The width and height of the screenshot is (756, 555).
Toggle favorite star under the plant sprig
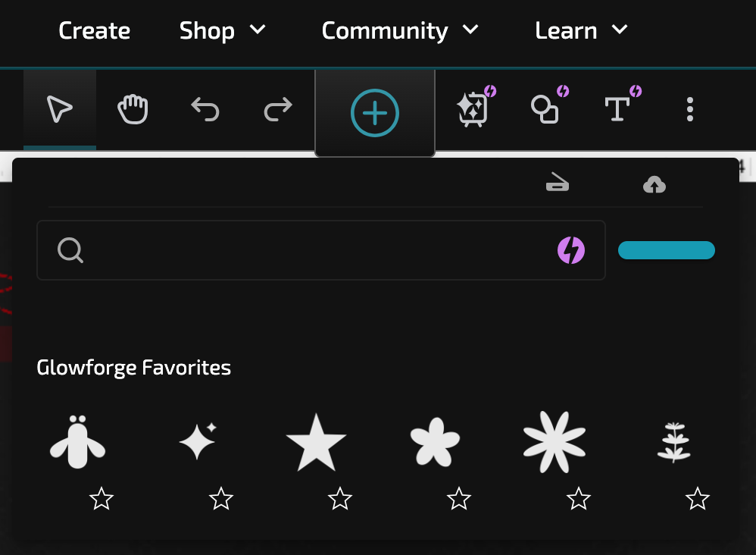click(x=698, y=499)
